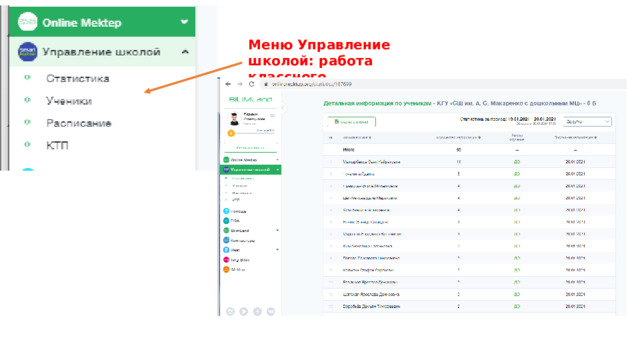Click the Online Mektep logo icon in enlarged menu
Image resolution: width=640 pixels, height=360 pixels.
27,22
